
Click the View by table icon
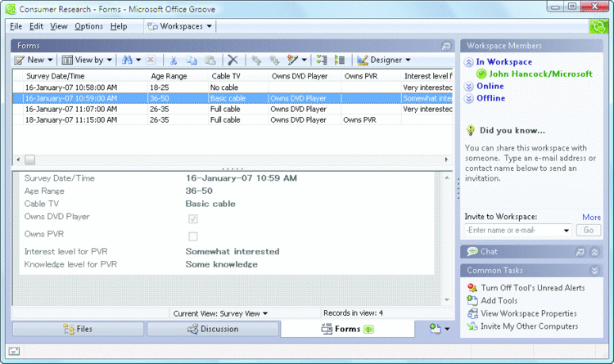67,60
